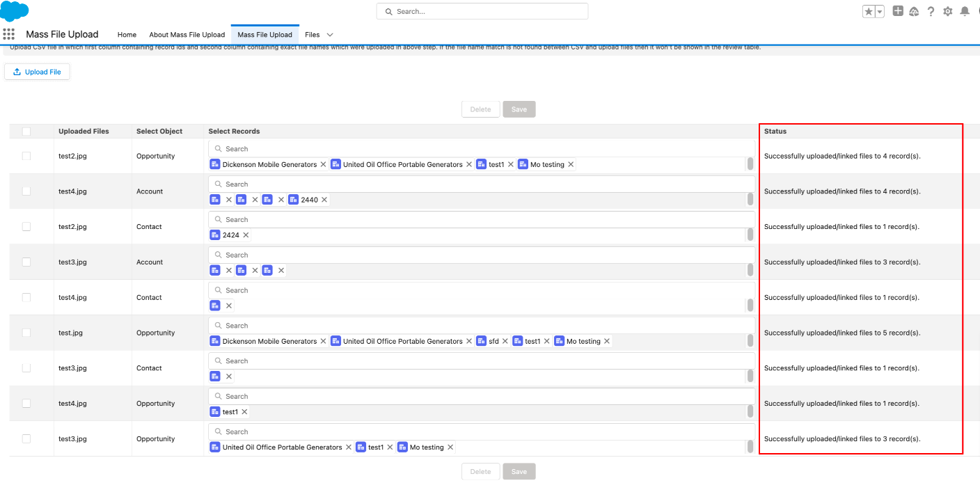Check the test3.jpg Account row checkbox
This screenshot has height=483, width=980.
[x=26, y=262]
